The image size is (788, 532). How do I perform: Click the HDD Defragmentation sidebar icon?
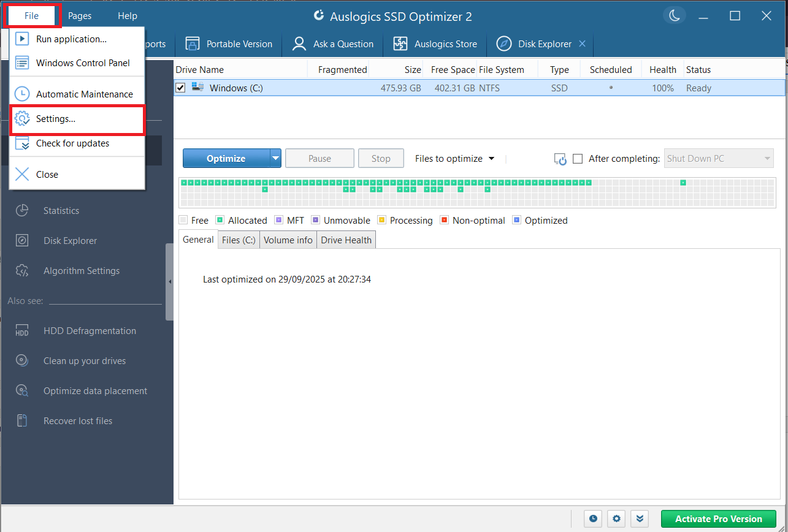click(x=22, y=331)
